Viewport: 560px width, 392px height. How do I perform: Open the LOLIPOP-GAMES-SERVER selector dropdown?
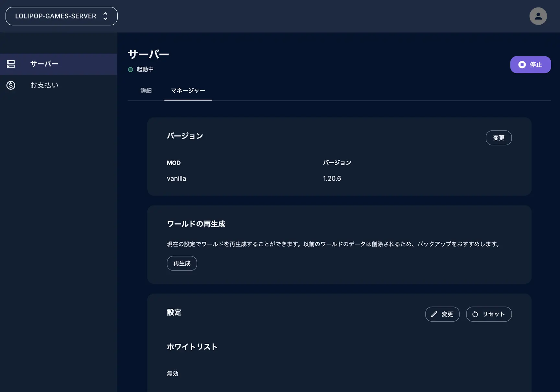coord(62,16)
